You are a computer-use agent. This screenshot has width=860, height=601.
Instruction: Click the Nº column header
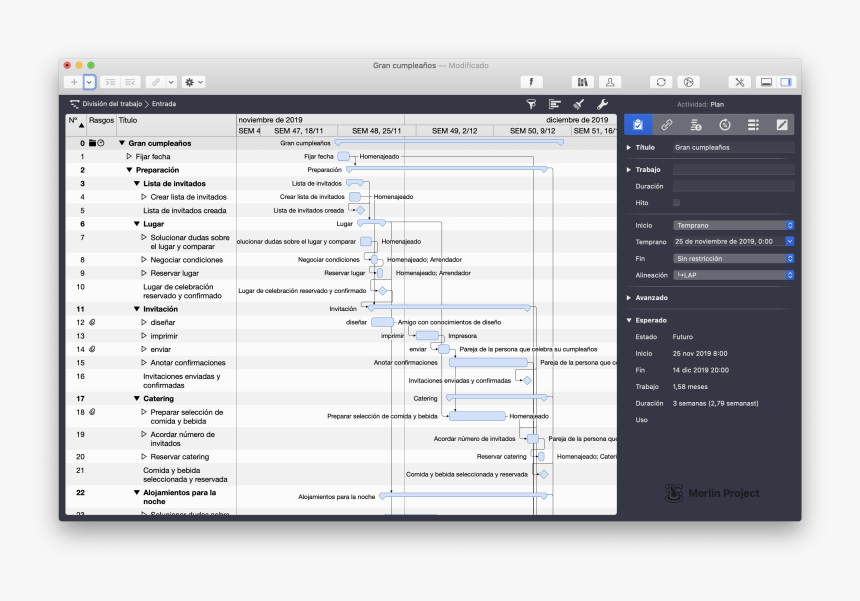(76, 125)
